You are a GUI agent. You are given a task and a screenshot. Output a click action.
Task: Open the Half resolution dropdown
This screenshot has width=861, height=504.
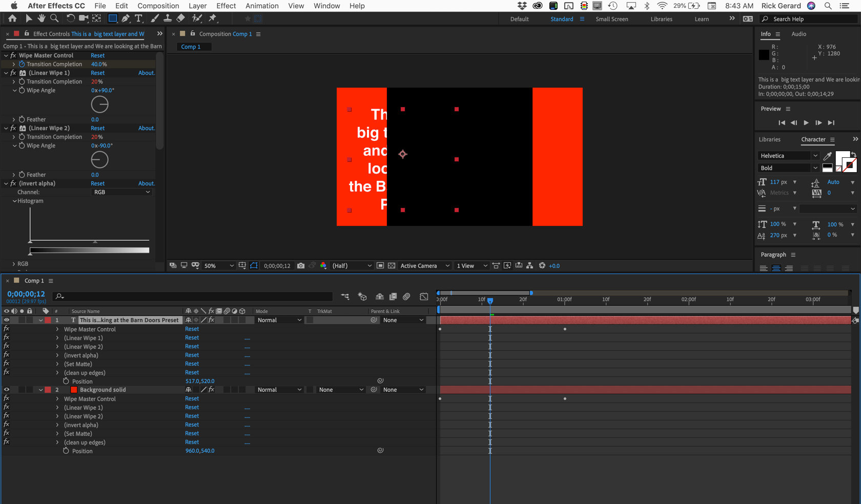(352, 266)
